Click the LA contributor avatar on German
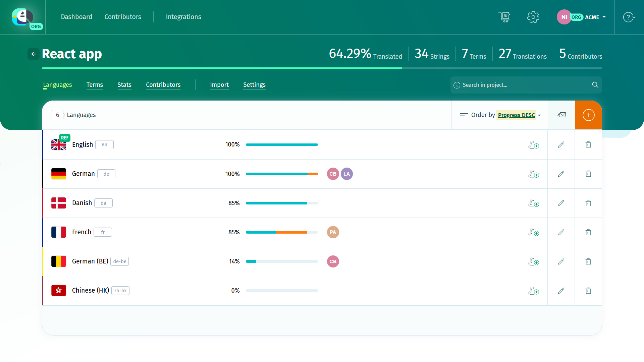This screenshot has height=362, width=644. [x=347, y=174]
